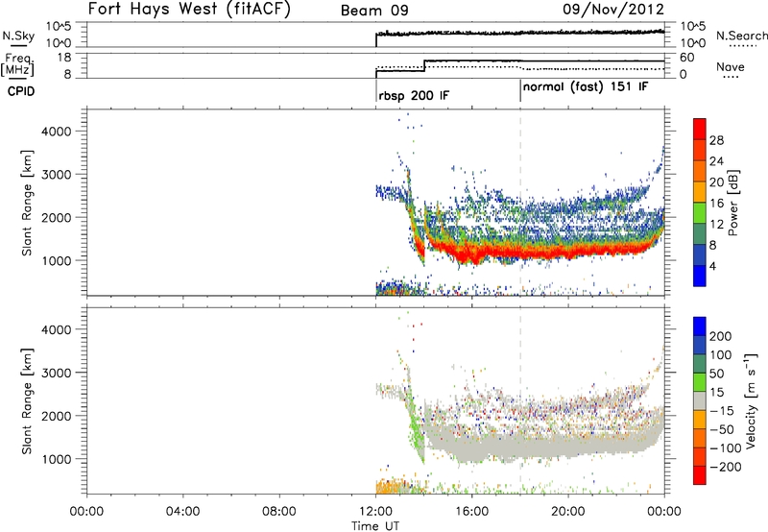Click the 'Fort Hays West (fitACF)' title
This screenshot has width=768, height=532.
tap(189, 10)
